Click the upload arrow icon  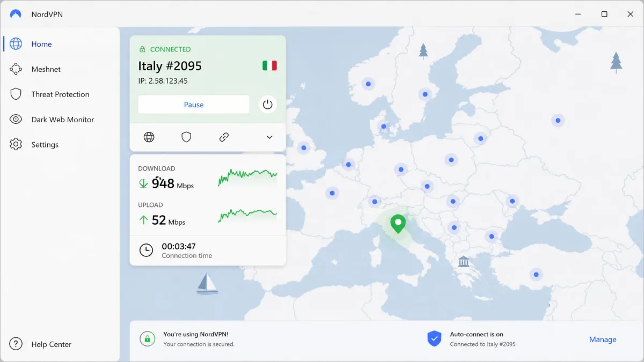coord(143,219)
